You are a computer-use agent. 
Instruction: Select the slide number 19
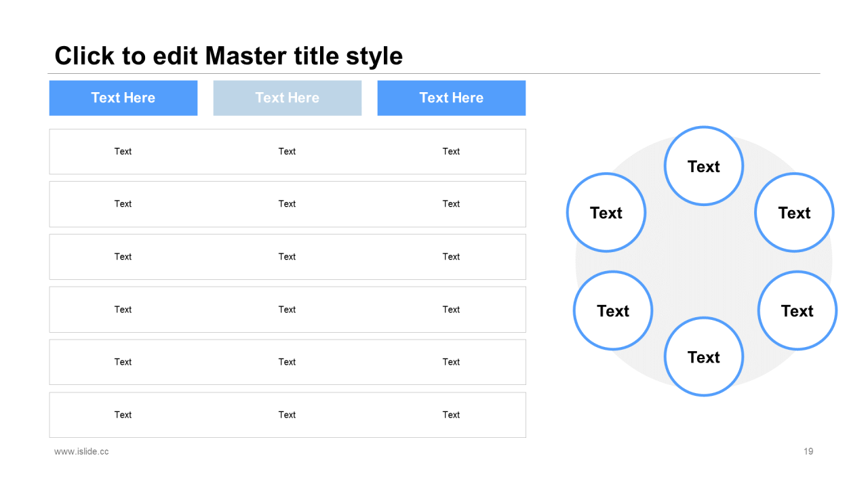point(808,451)
